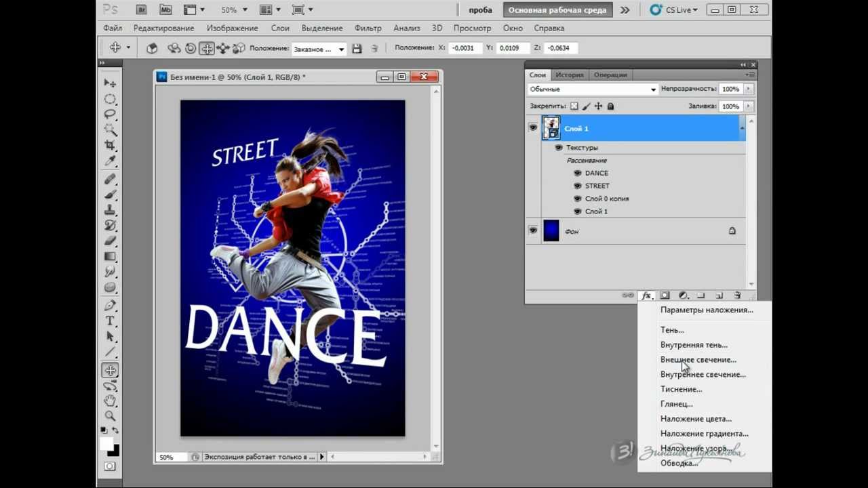Collapse Слой 1 layer effects arrow

[x=742, y=127]
